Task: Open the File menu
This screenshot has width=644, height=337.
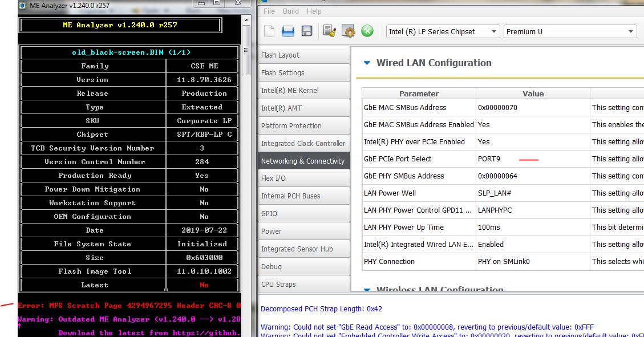Action: tap(269, 11)
